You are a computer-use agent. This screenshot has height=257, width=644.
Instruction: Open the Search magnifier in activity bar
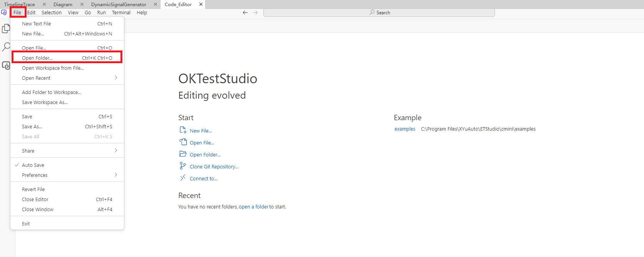tap(6, 47)
